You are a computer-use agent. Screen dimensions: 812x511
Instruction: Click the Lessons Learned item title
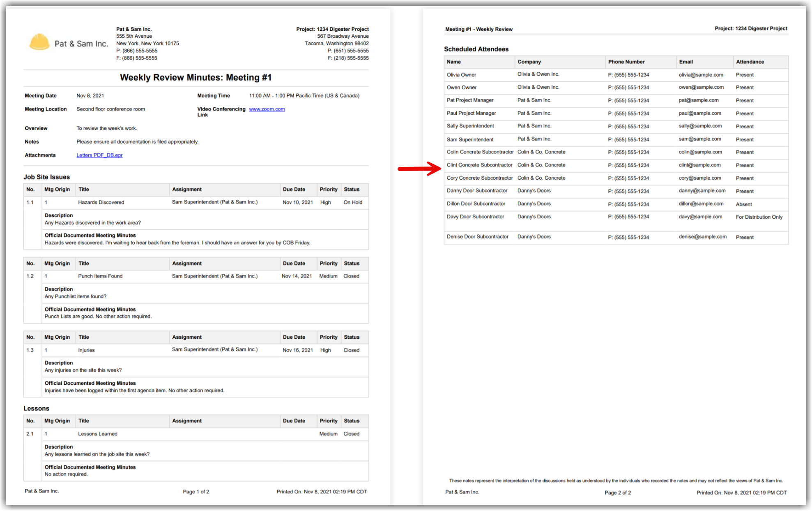98,434
